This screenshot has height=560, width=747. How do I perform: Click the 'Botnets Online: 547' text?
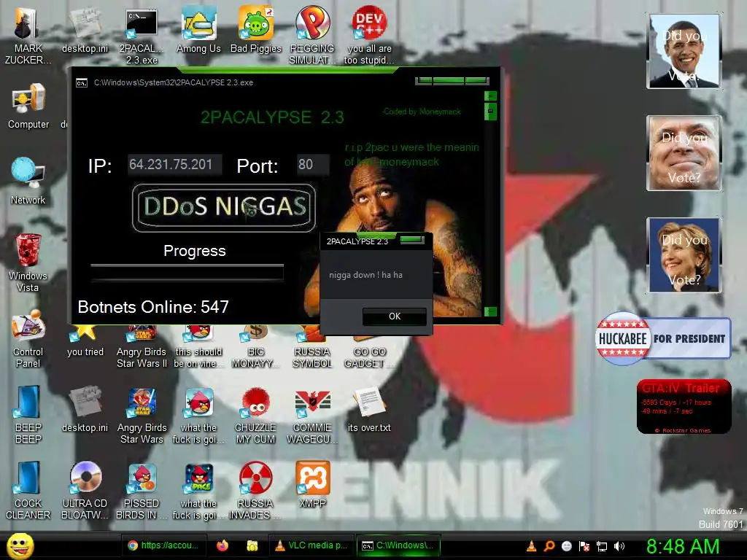[x=153, y=307]
